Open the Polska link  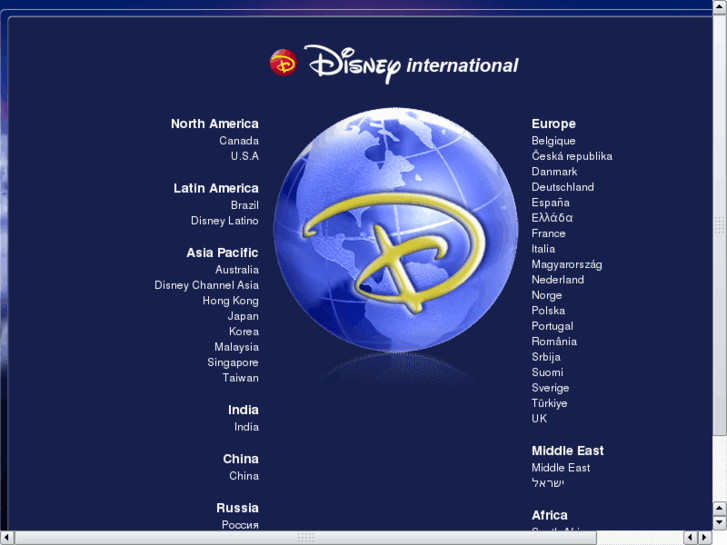[x=548, y=310]
